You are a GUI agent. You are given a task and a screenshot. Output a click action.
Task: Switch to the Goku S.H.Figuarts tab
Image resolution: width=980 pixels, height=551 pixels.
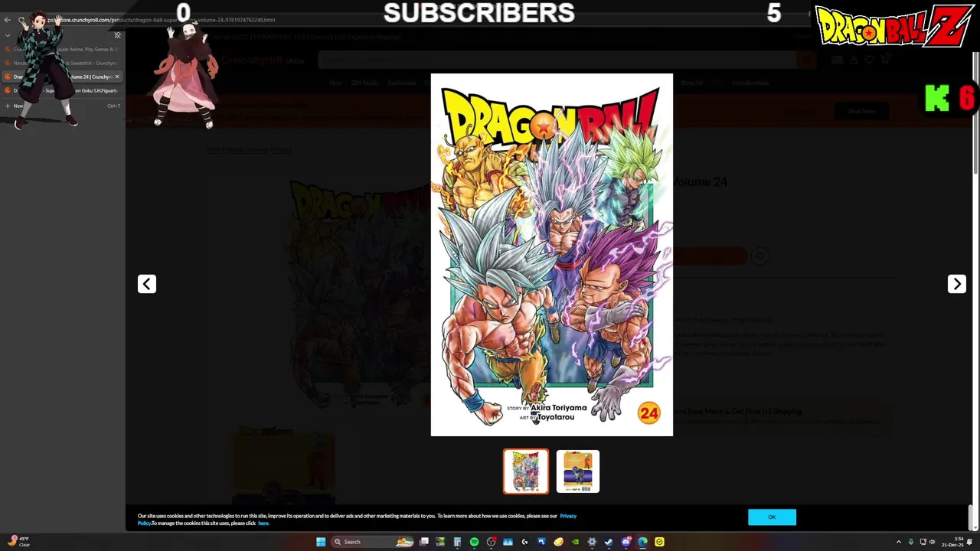(61, 90)
